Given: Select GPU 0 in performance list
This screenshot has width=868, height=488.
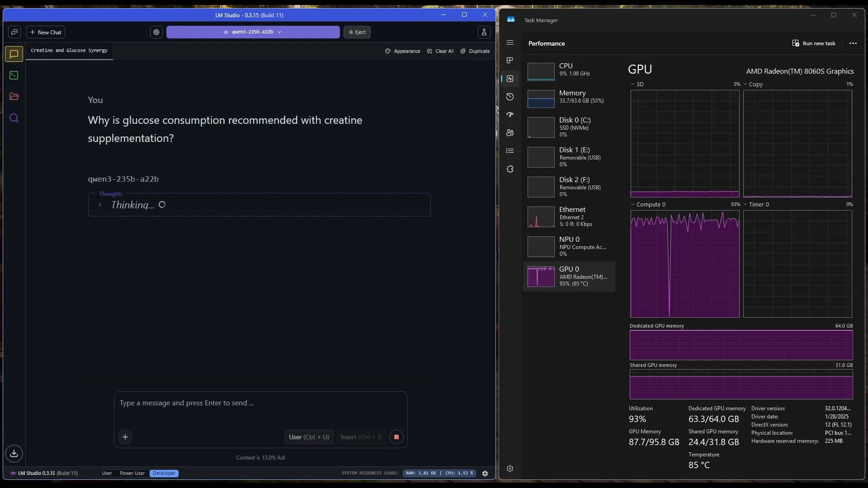Looking at the screenshot, I should tap(569, 277).
